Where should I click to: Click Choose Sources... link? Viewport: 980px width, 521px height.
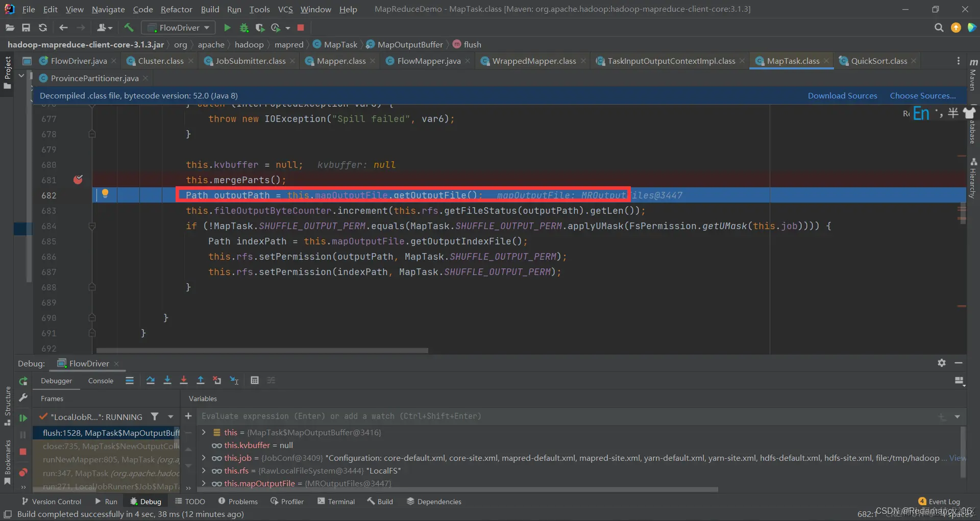tap(923, 95)
